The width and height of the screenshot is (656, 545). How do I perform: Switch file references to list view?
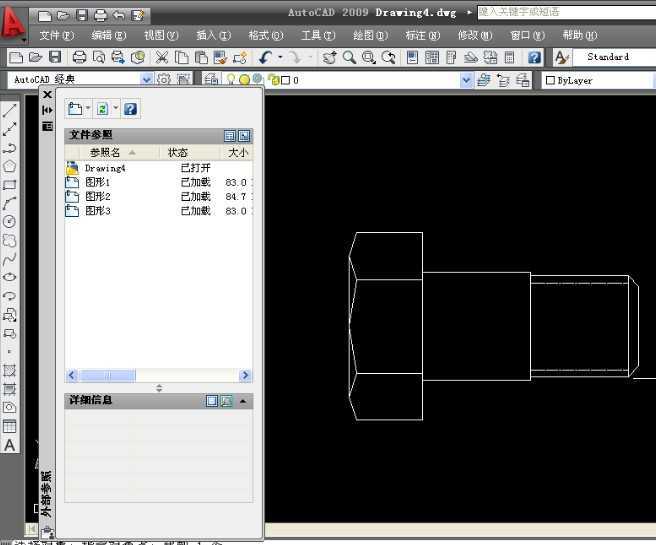[230, 136]
